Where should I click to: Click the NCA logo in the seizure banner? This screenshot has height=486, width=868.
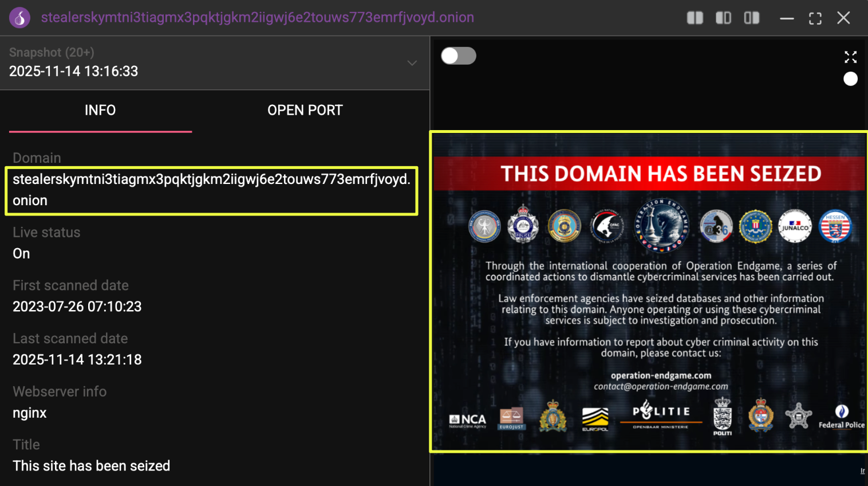tap(468, 421)
